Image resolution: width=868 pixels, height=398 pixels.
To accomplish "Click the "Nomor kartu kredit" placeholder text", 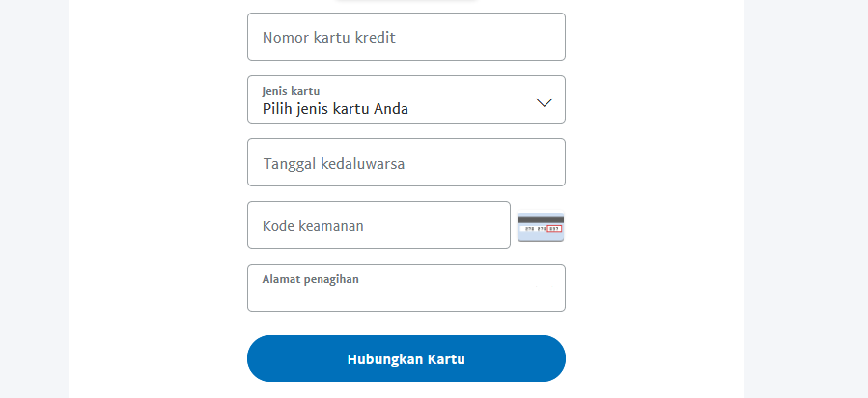I will tap(329, 38).
